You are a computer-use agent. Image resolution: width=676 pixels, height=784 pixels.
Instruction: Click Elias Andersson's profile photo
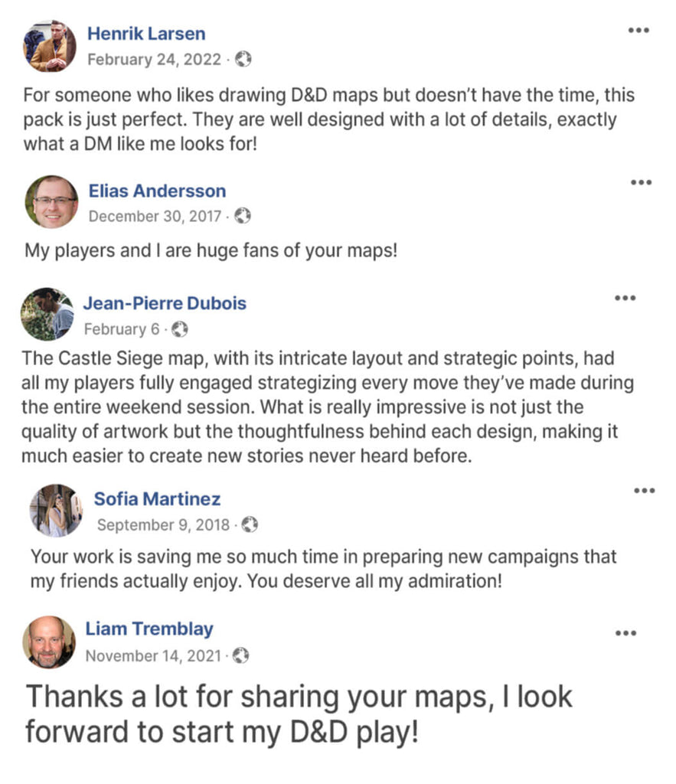(x=51, y=203)
